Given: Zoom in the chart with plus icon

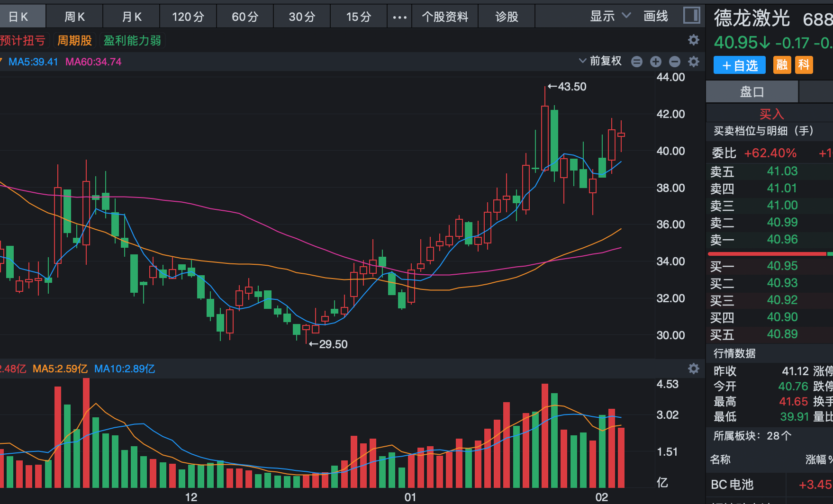Looking at the screenshot, I should tap(656, 62).
